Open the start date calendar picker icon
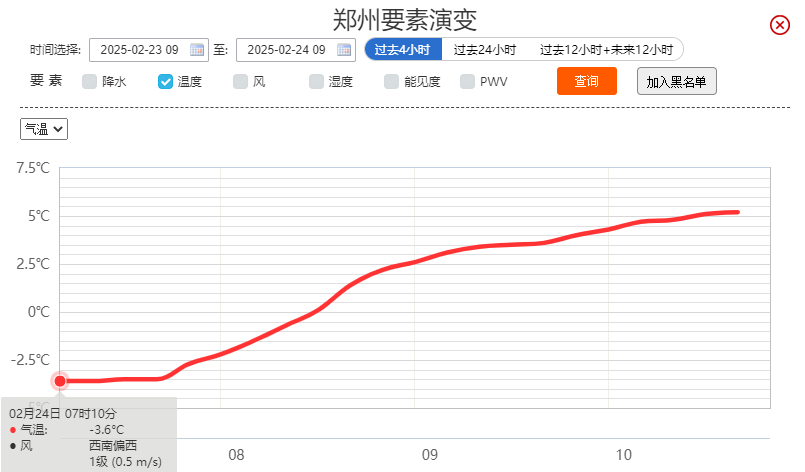The image size is (805, 472). click(197, 50)
